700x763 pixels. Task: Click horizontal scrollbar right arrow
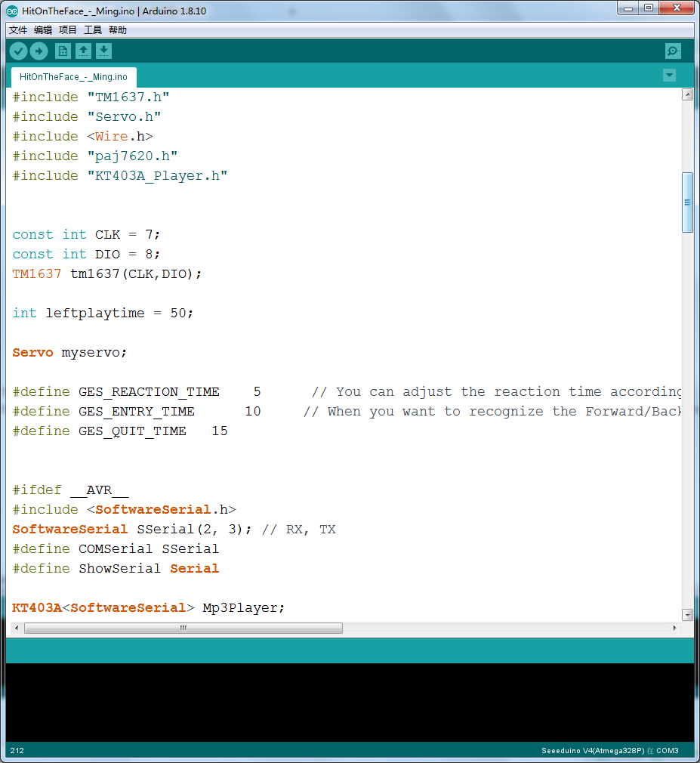point(675,629)
